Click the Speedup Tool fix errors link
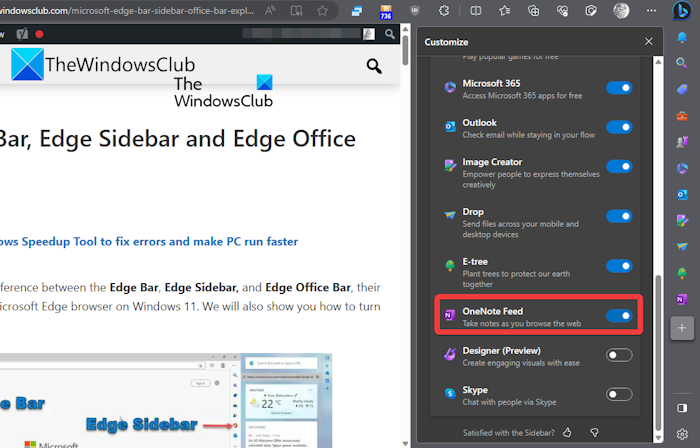This screenshot has width=700, height=448. coord(149,241)
